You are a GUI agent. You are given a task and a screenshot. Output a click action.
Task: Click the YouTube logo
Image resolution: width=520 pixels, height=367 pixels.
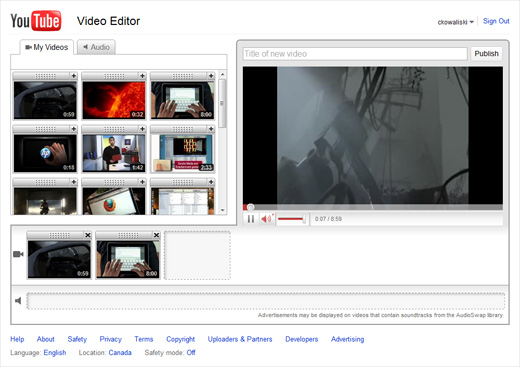(36, 21)
